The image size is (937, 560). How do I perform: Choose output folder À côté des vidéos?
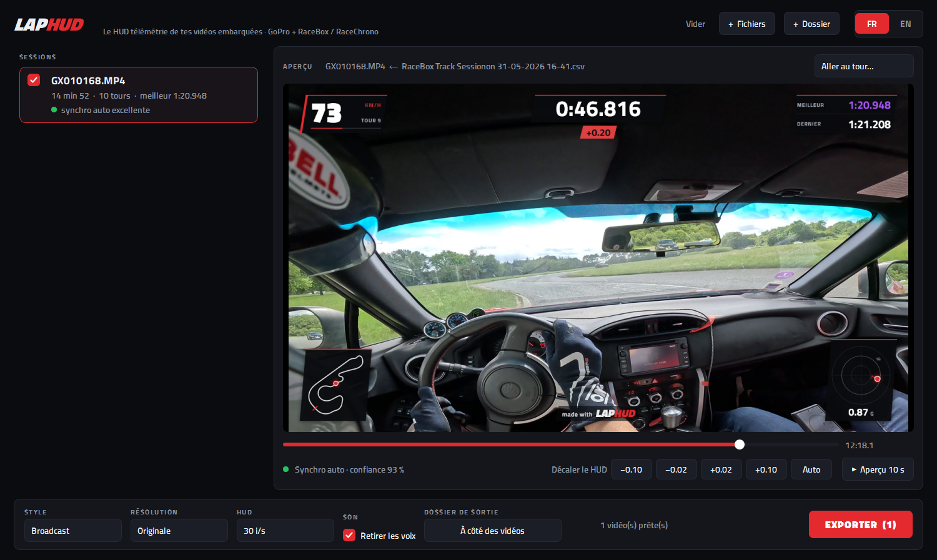493,531
